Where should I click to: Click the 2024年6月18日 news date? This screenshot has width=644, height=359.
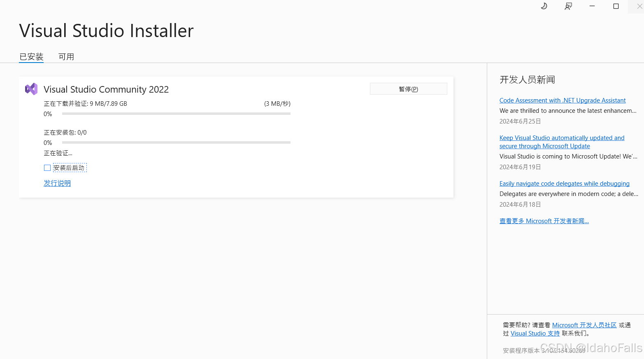520,205
